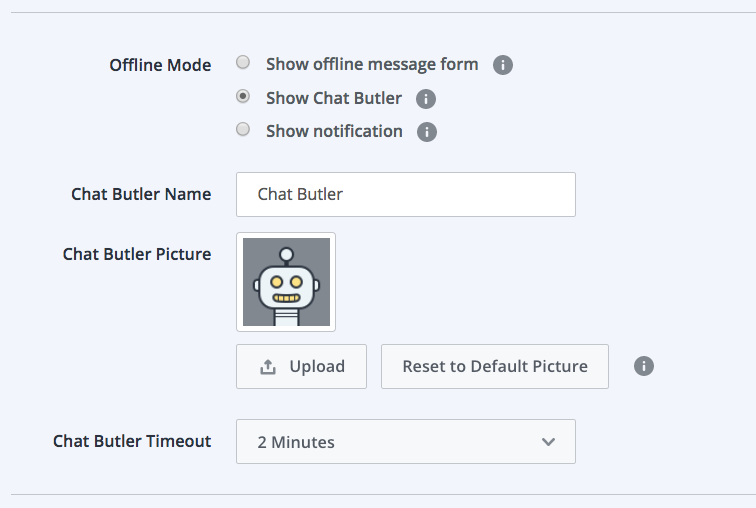Click info icon after Reset to Default Picture
756x508 pixels.
click(x=644, y=366)
